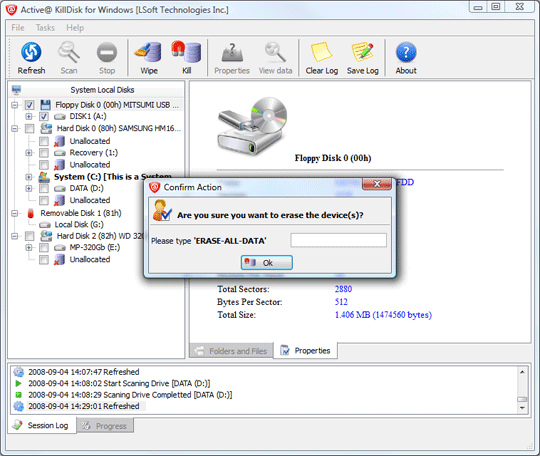The width and height of the screenshot is (540, 456).
Task: Click the Save Log icon
Action: click(x=362, y=52)
